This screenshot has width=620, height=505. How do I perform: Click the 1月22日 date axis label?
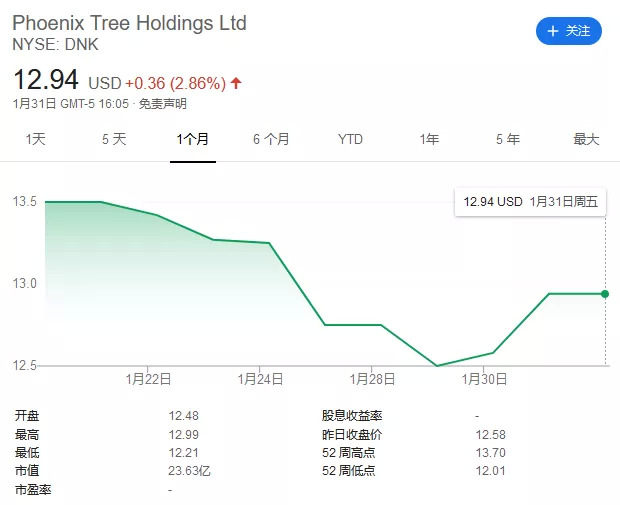click(148, 379)
